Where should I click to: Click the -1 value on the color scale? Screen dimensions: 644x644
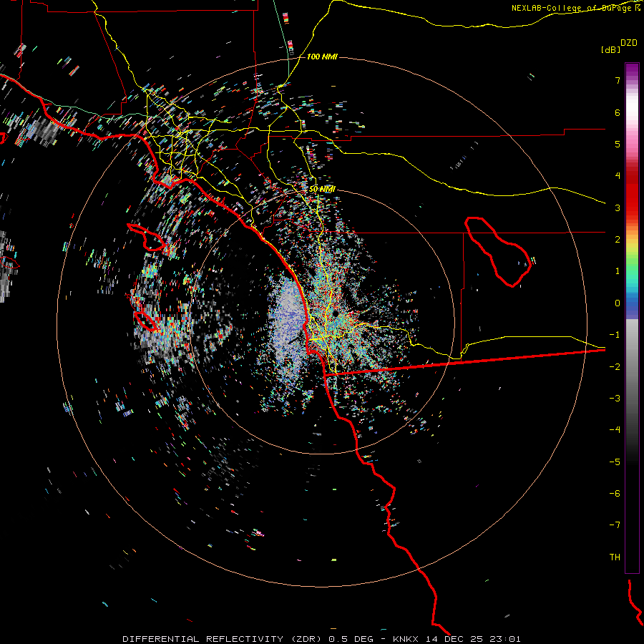click(x=615, y=335)
